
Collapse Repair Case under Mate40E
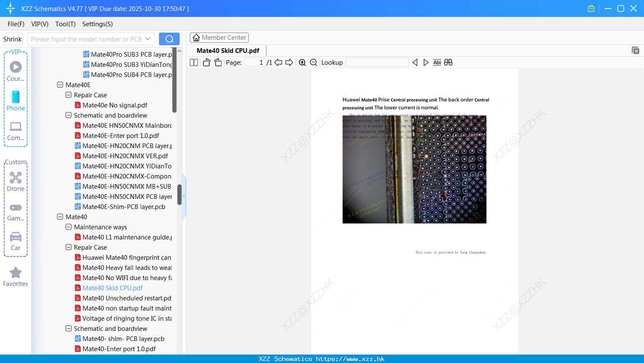click(x=69, y=95)
